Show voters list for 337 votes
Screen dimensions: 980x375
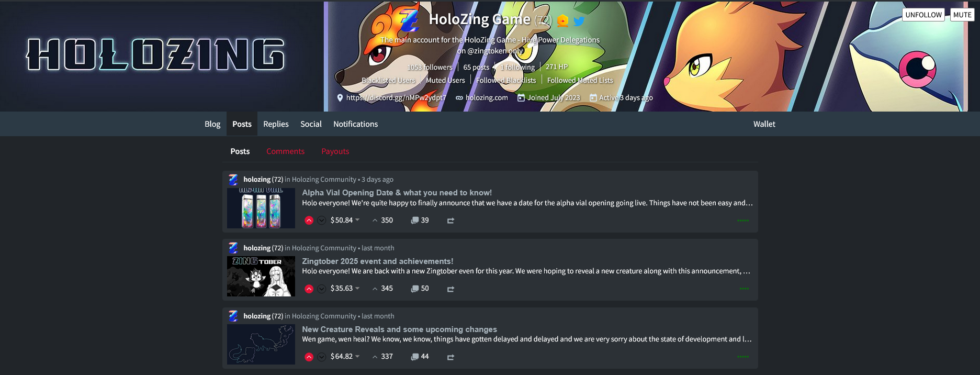[x=382, y=357]
